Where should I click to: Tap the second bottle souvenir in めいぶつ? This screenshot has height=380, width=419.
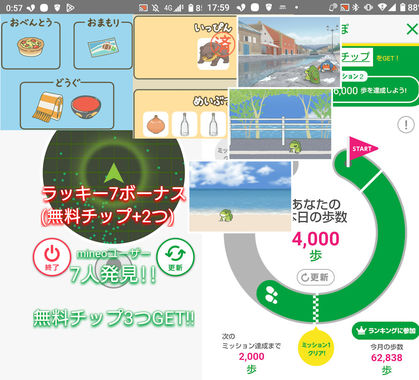[x=213, y=124]
